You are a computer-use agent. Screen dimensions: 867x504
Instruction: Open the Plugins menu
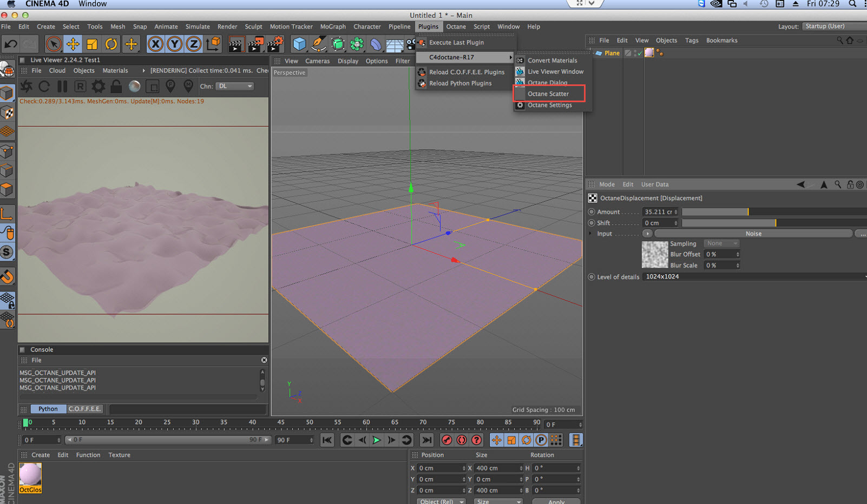(428, 26)
